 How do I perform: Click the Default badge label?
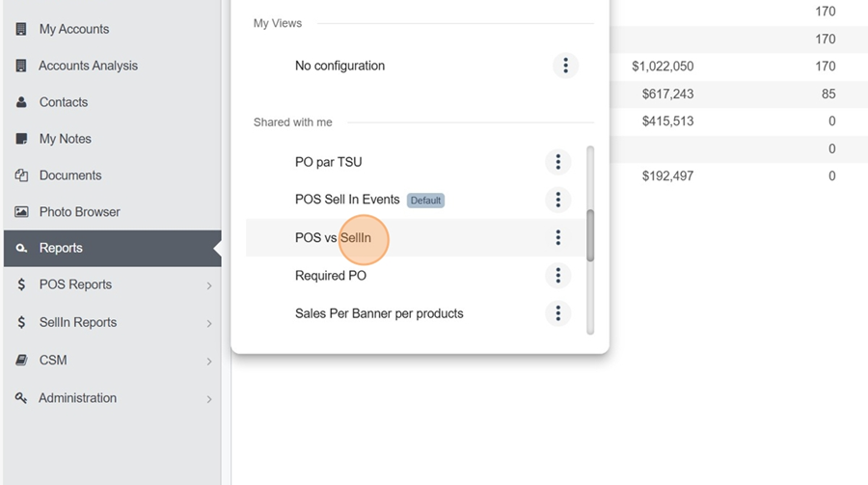[x=425, y=200]
